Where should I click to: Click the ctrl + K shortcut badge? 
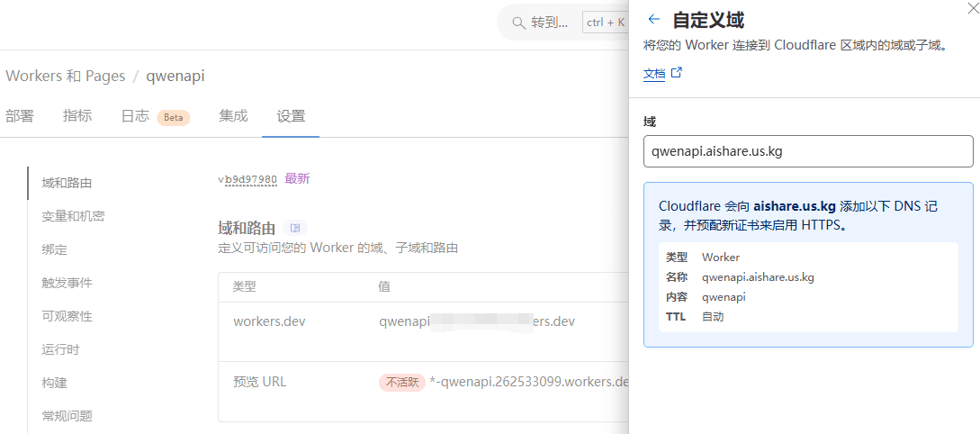[606, 23]
